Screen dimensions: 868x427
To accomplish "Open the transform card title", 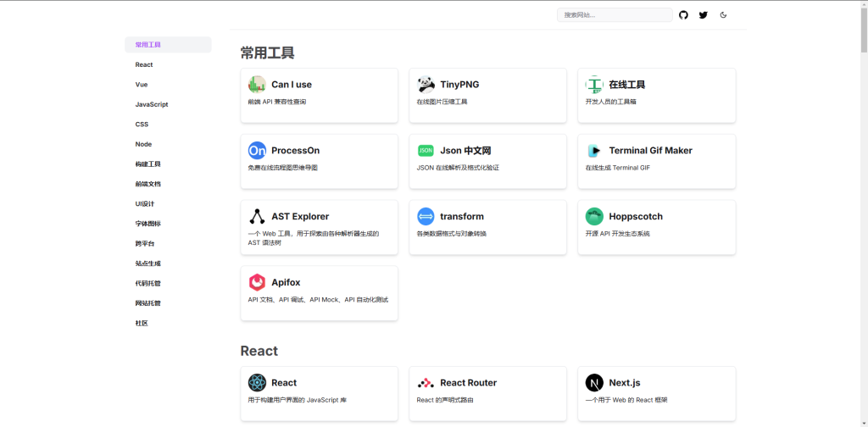I will (x=462, y=216).
